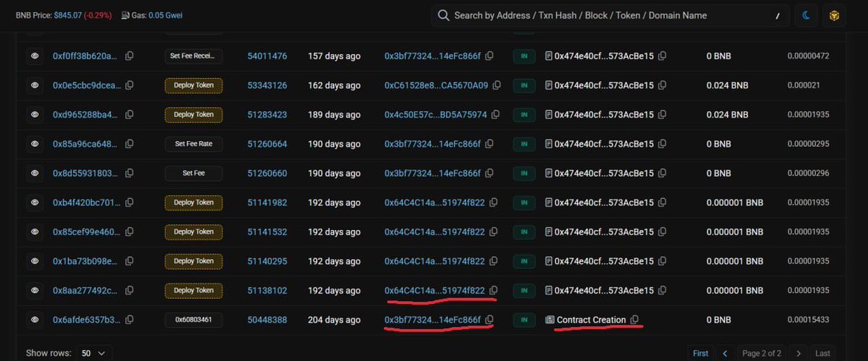Open the Show rows 50 dropdown
The image size is (868, 361).
(93, 353)
